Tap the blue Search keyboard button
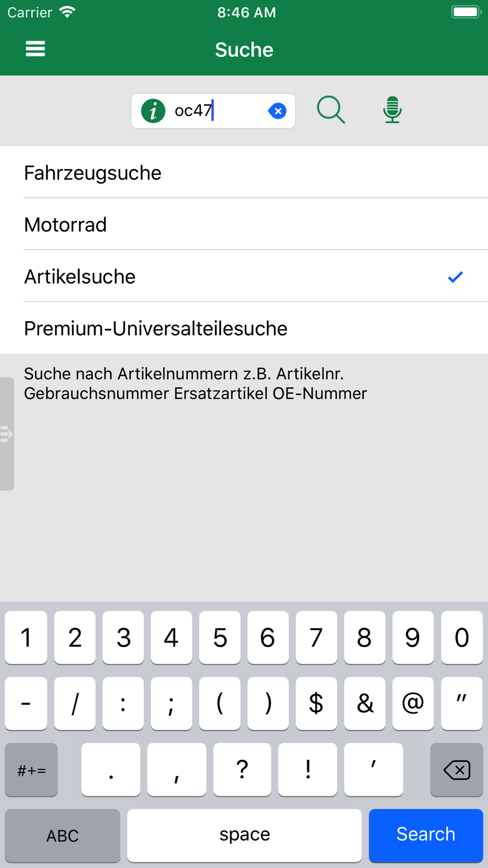This screenshot has width=488, height=868. [426, 835]
